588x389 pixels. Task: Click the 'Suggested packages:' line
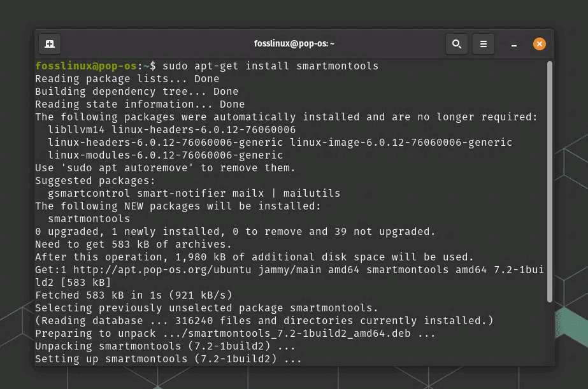[x=96, y=181]
